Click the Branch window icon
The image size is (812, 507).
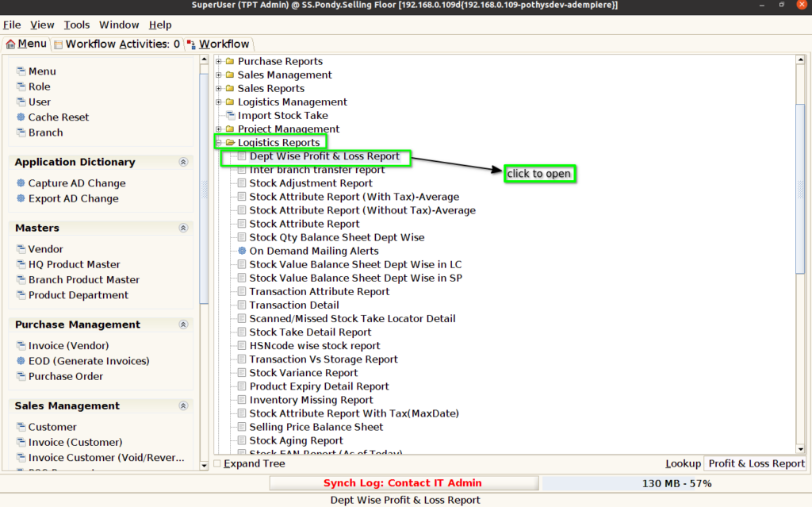click(x=21, y=133)
